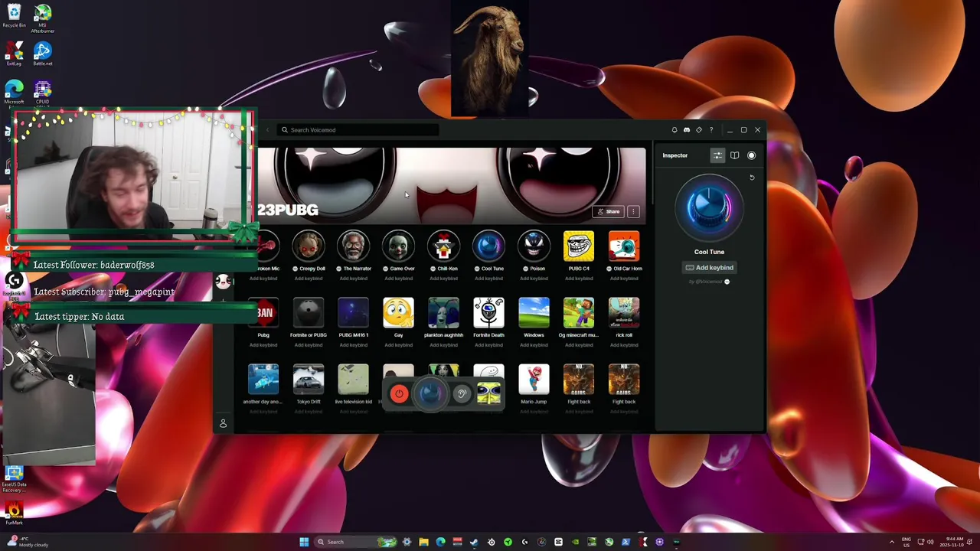Viewport: 980px width, 551px height.
Task: Open Voicemod notifications bell
Action: click(675, 130)
